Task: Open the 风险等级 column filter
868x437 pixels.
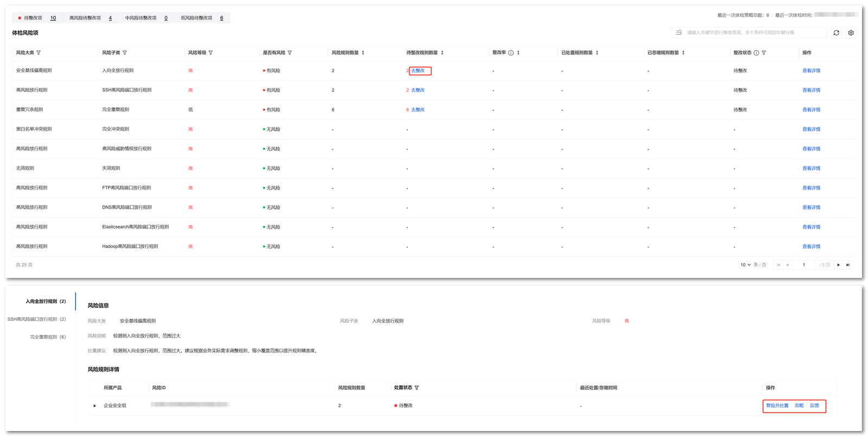Action: 210,53
